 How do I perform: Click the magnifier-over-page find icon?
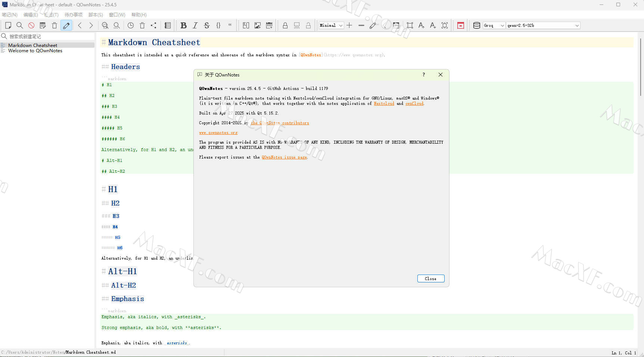(x=105, y=25)
